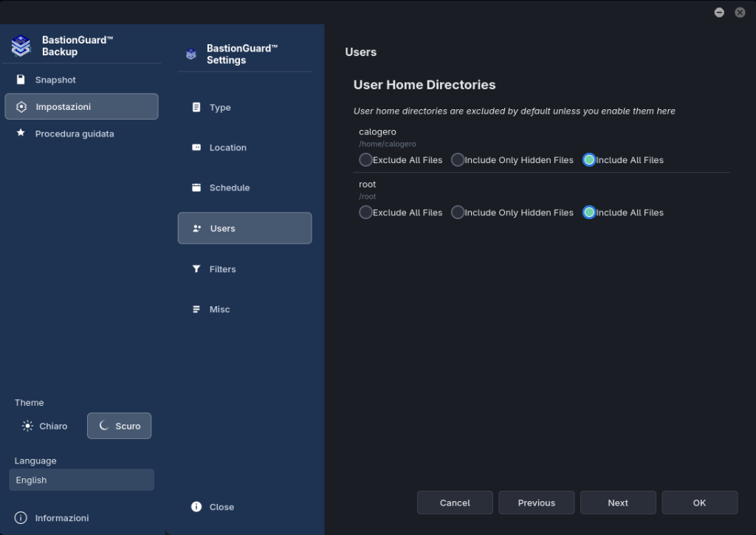Image resolution: width=756 pixels, height=535 pixels.
Task: Click the Misc lines icon
Action: click(x=196, y=309)
